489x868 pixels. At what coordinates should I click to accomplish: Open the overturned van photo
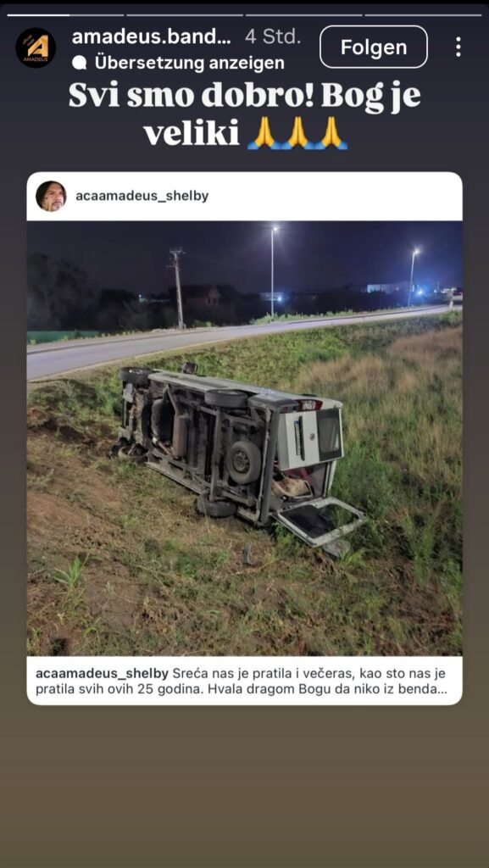coord(244,438)
